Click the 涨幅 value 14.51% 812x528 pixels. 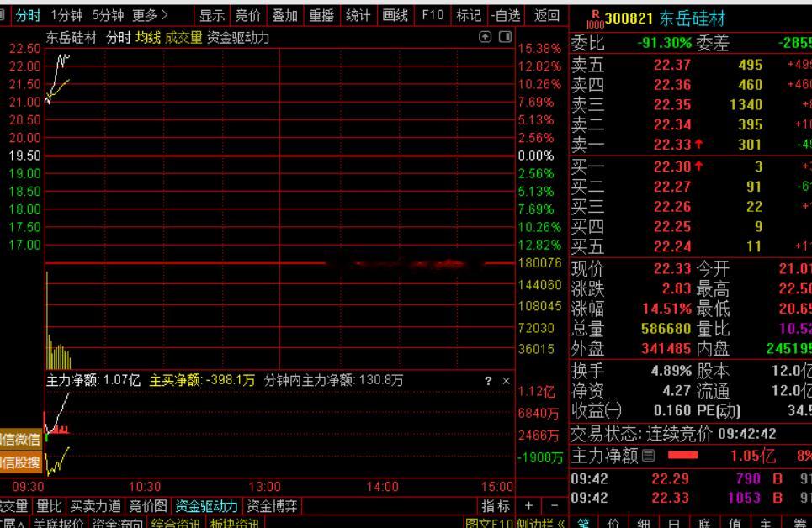[x=666, y=309]
